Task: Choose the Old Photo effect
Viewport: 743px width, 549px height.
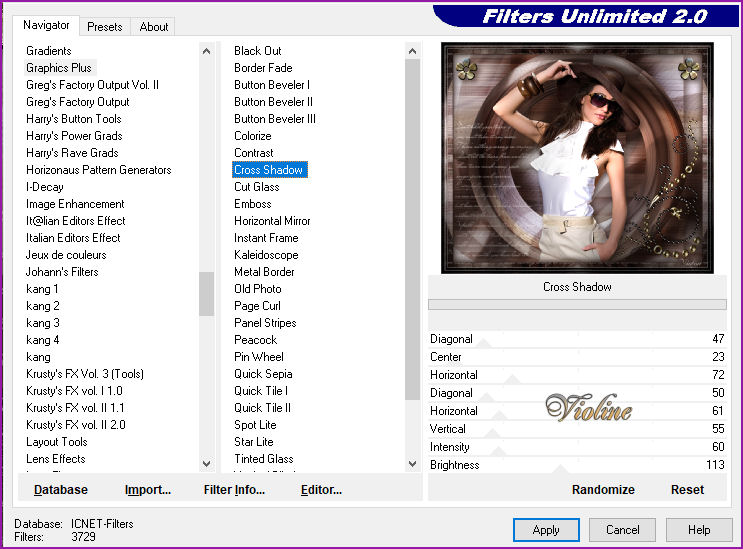Action: click(258, 289)
